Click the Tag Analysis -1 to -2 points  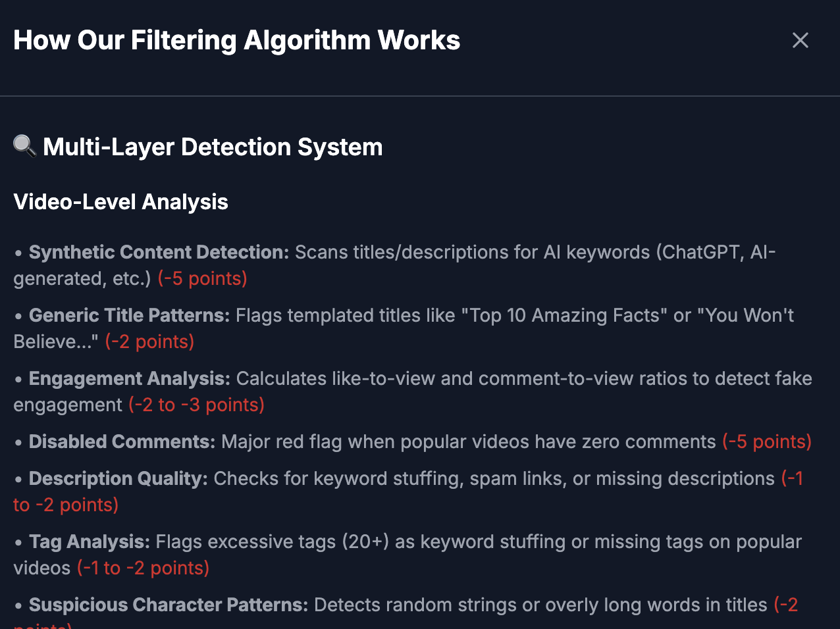tap(143, 568)
